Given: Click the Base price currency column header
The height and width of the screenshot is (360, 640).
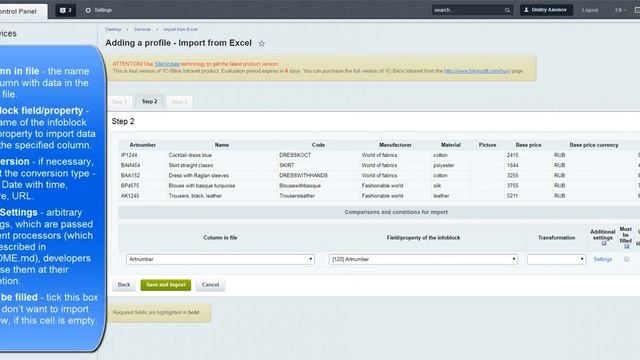Looking at the screenshot, I should point(593,145).
